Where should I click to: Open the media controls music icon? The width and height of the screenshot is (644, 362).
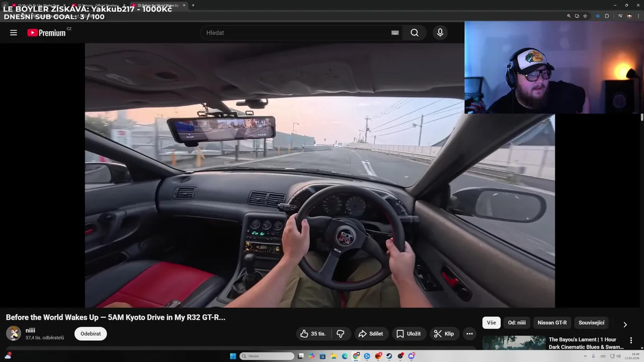pyautogui.click(x=621, y=16)
